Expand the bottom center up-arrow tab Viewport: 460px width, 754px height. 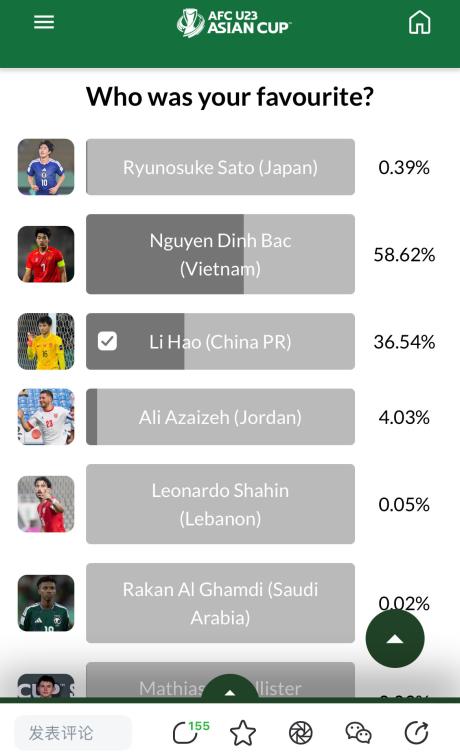(x=230, y=690)
